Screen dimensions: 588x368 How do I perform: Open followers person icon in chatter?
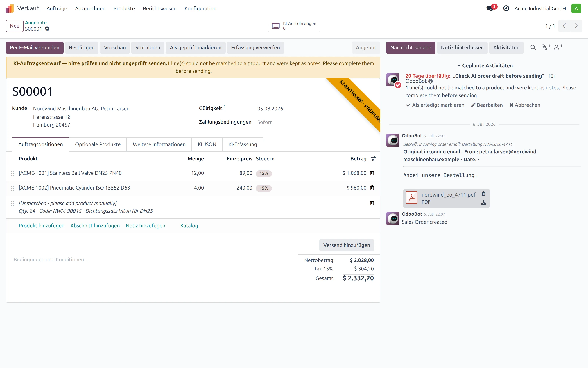tap(557, 47)
